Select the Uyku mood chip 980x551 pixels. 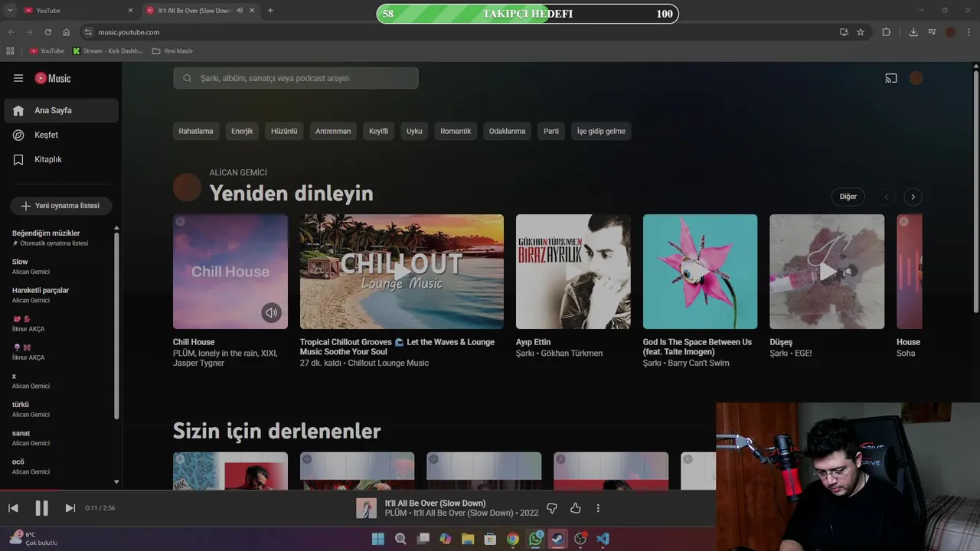point(414,131)
